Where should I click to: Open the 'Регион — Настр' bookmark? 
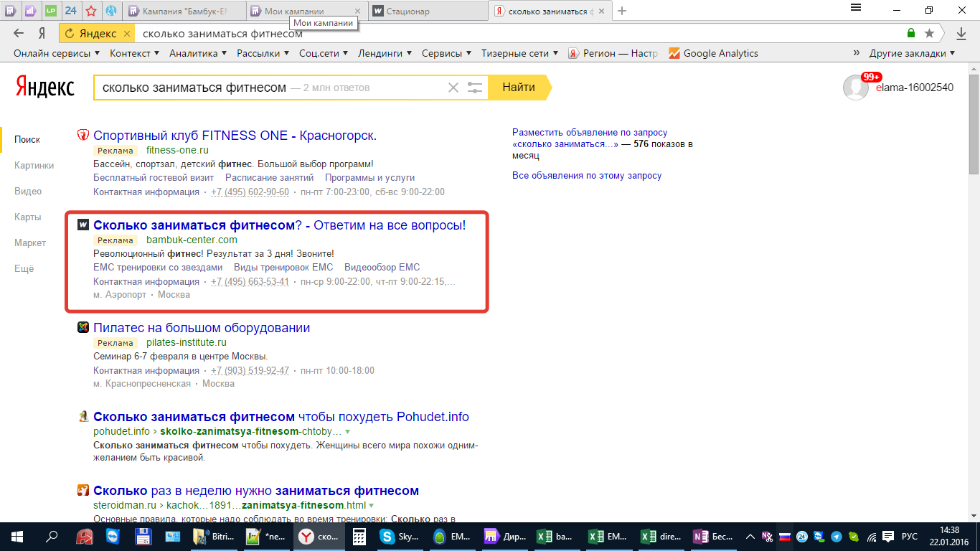613,53
